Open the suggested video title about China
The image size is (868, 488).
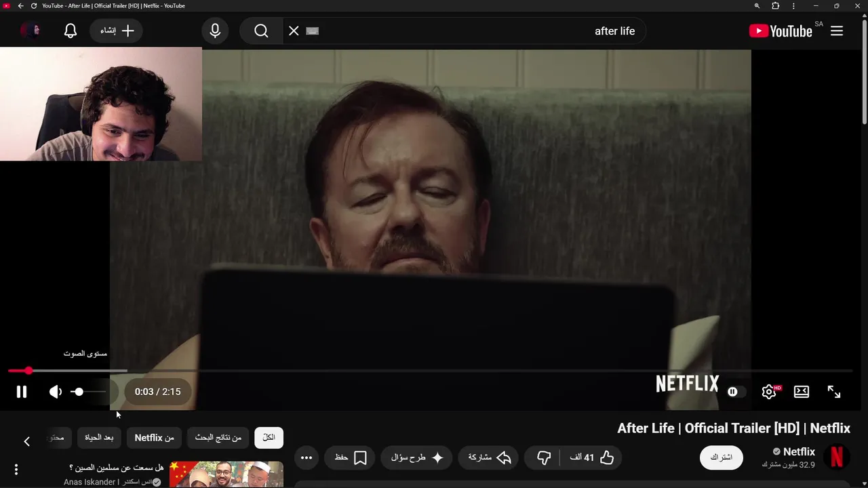(x=117, y=468)
